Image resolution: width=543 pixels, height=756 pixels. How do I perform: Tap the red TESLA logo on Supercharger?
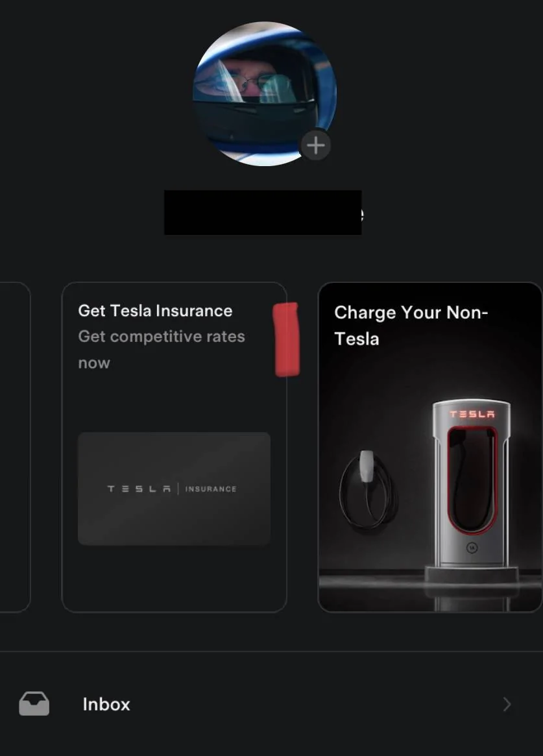pos(472,414)
